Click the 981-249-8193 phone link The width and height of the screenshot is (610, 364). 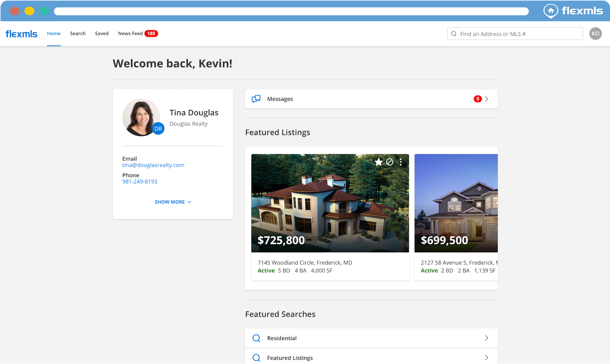click(140, 182)
